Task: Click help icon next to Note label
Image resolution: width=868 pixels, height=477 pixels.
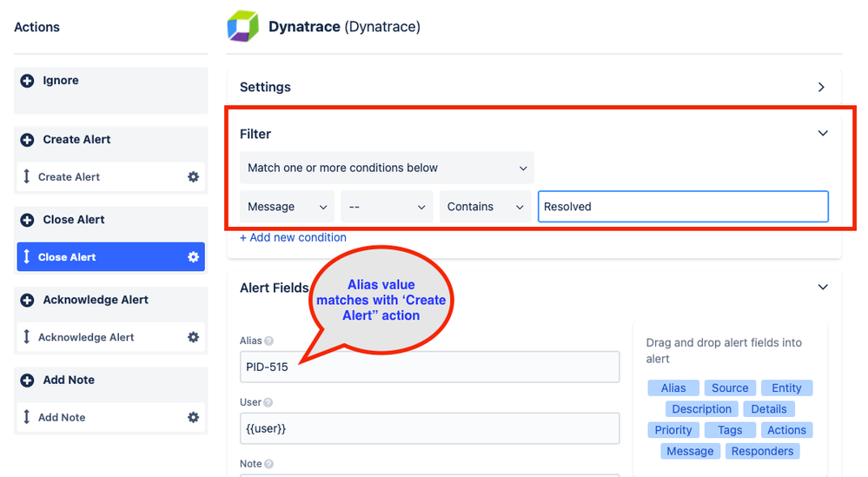Action: (268, 464)
